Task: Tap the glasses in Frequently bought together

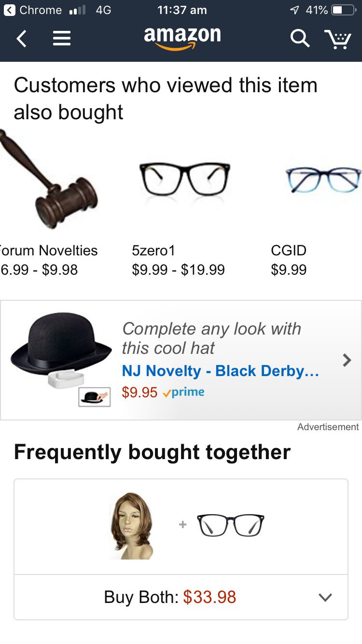Action: [x=231, y=525]
